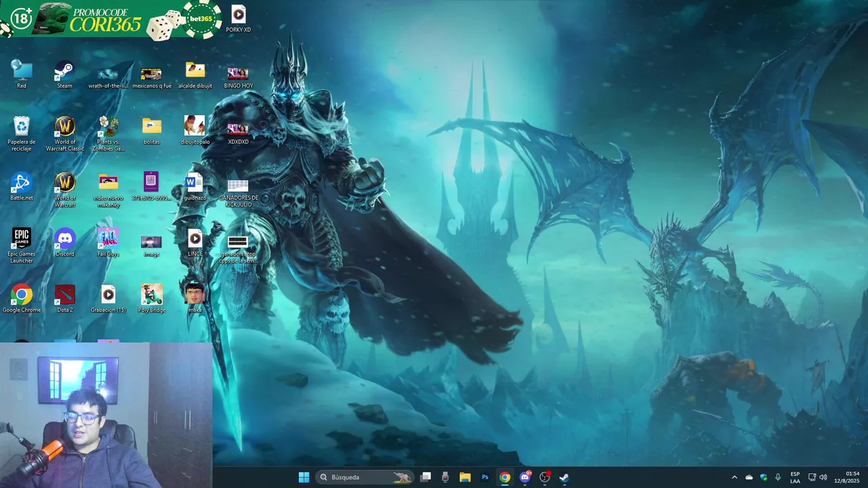Open Papelera de reciclaje
Image resolution: width=868 pixels, height=488 pixels.
[22, 133]
